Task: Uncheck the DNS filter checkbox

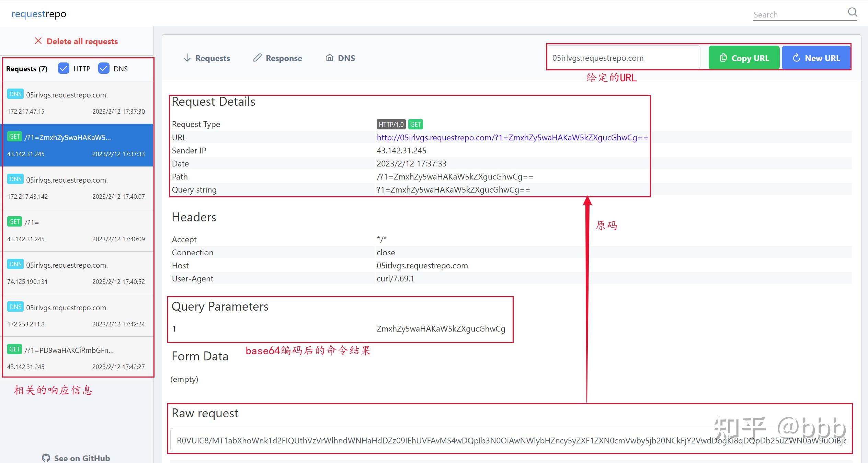Action: click(104, 69)
